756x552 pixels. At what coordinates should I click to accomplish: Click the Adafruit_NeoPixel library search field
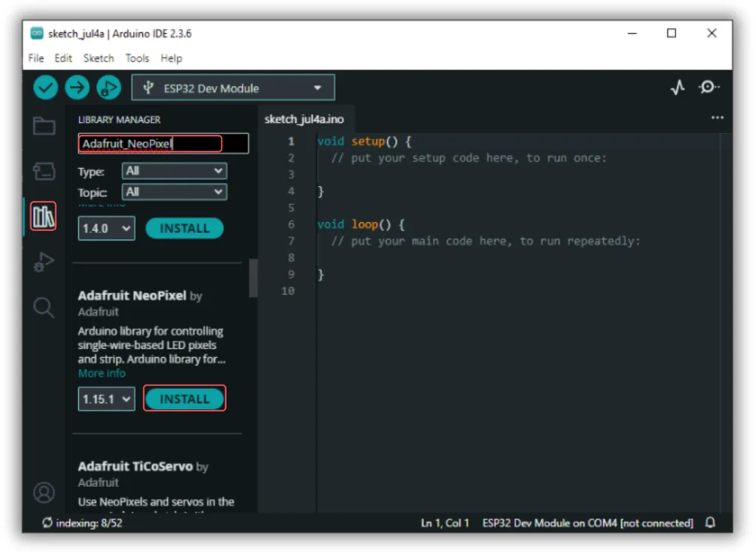[163, 144]
